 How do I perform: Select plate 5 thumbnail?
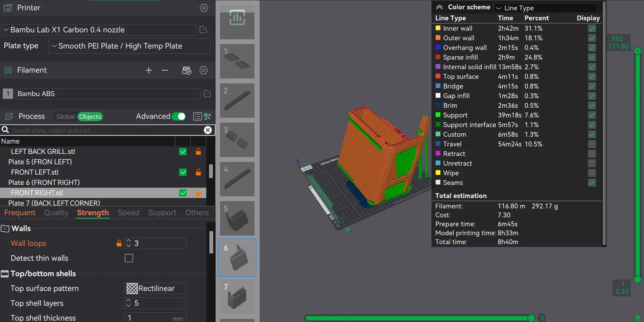(237, 218)
